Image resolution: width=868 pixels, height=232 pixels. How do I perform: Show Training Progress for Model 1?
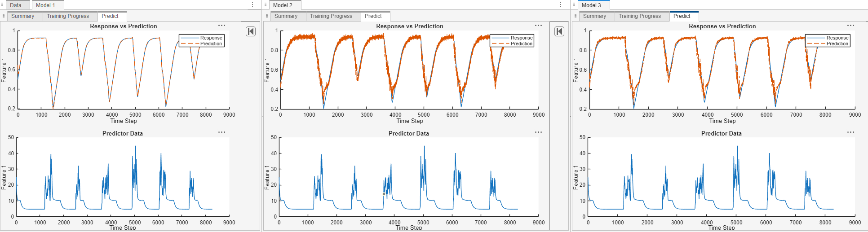coord(68,16)
